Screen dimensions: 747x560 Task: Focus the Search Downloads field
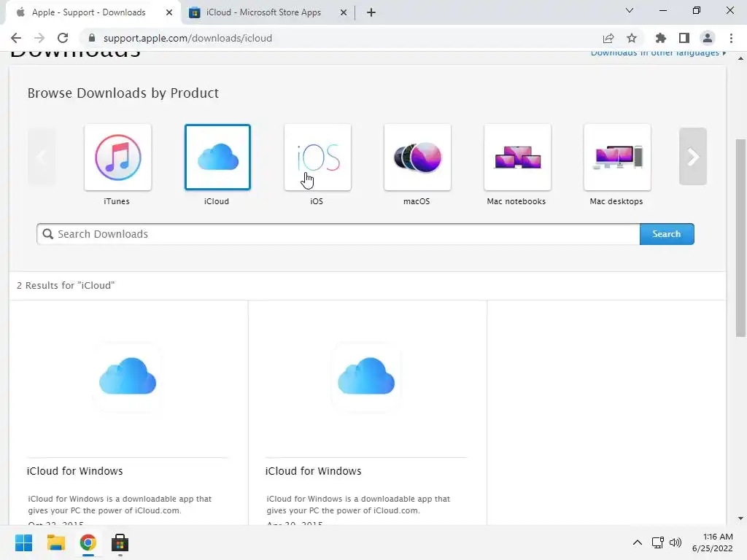pyautogui.click(x=338, y=234)
